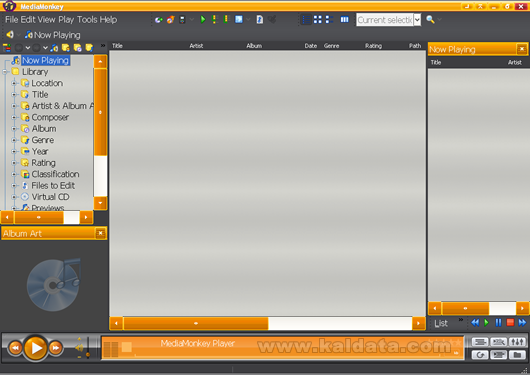The height and width of the screenshot is (375, 530).
Task: Expand the Artist & Album tree node
Action: point(14,106)
